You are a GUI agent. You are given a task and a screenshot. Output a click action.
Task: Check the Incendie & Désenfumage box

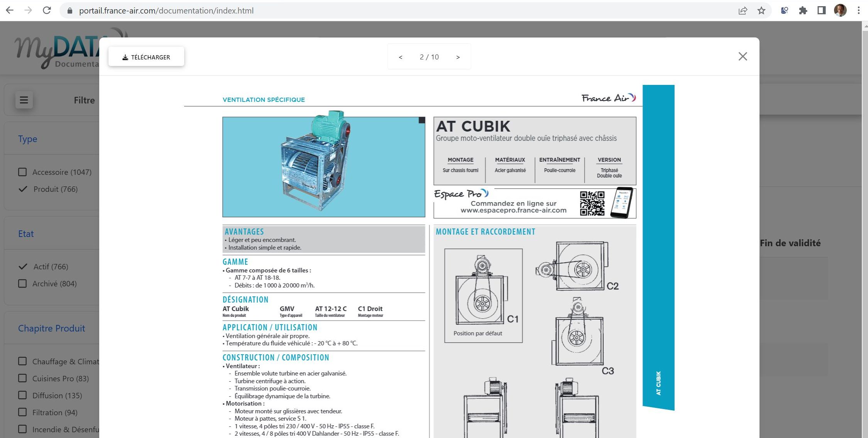click(22, 429)
